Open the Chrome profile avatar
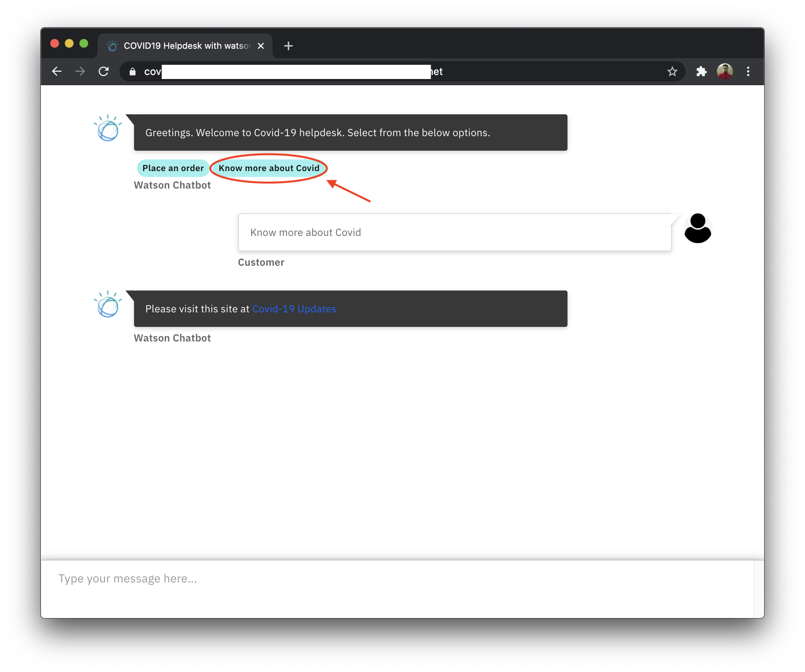The height and width of the screenshot is (672, 805). [x=724, y=71]
